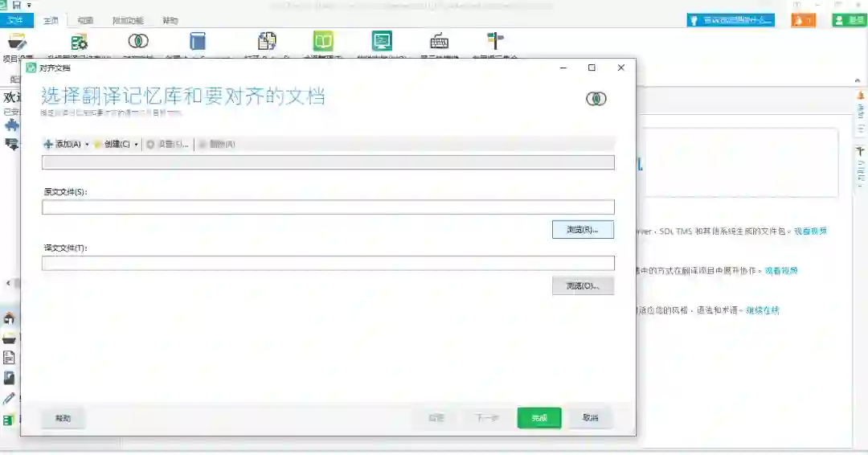The height and width of the screenshot is (455, 868).
Task: Click the puzzle piece icon in welcome pane
Action: click(11, 125)
